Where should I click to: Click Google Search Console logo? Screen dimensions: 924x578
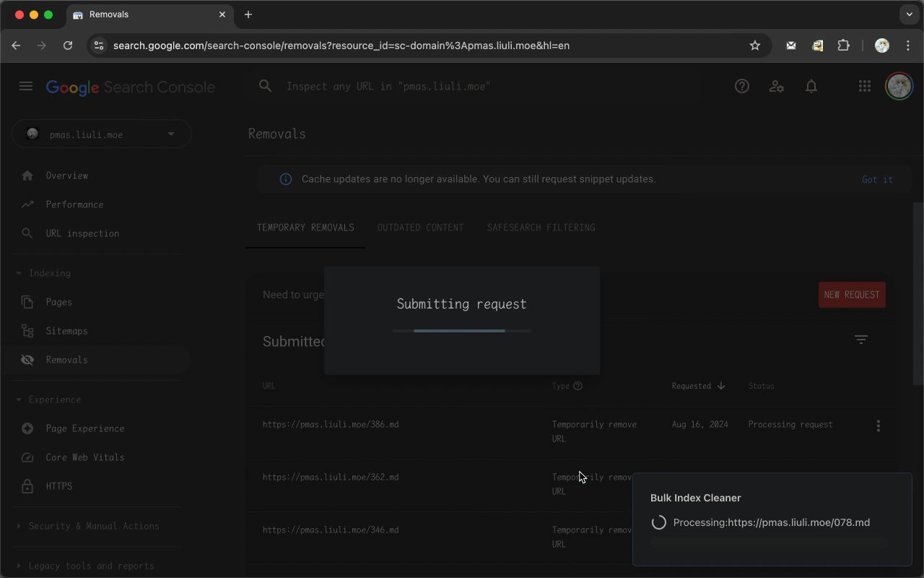(x=131, y=87)
